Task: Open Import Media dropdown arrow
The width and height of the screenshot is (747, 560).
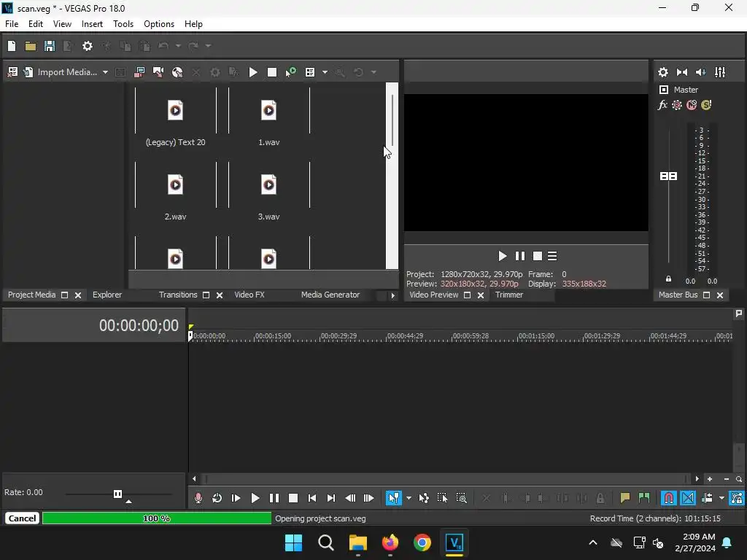Action: pos(105,72)
